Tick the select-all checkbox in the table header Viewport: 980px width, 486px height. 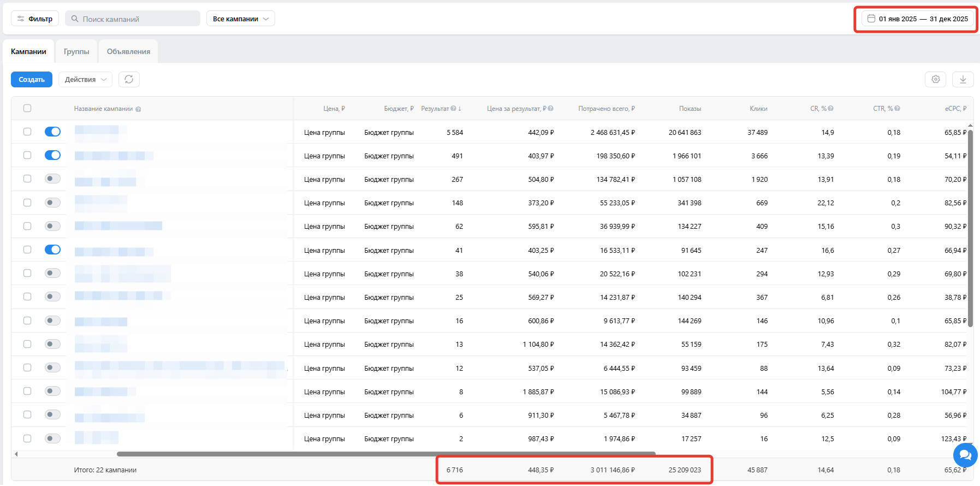point(27,108)
